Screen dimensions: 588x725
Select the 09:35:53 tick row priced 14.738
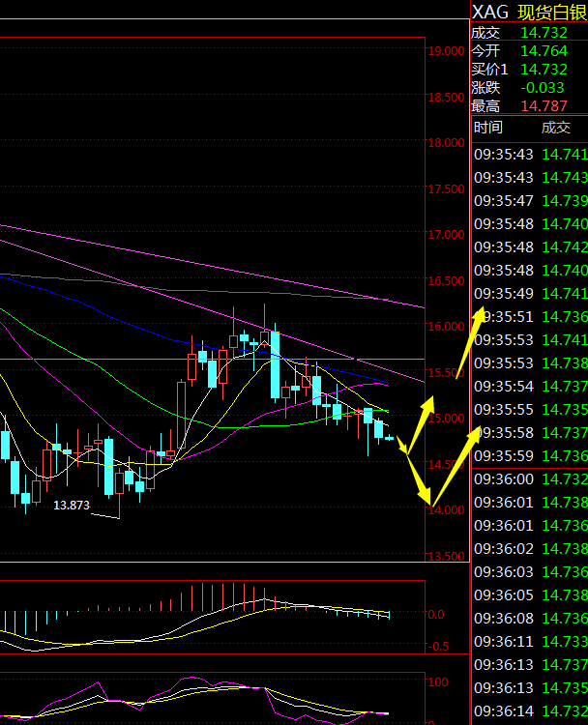click(530, 363)
